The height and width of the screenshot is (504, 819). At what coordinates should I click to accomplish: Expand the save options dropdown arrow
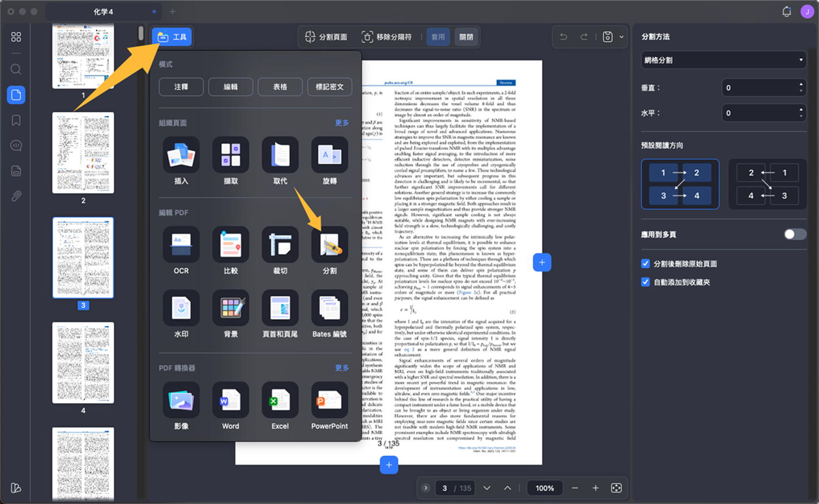coord(622,37)
